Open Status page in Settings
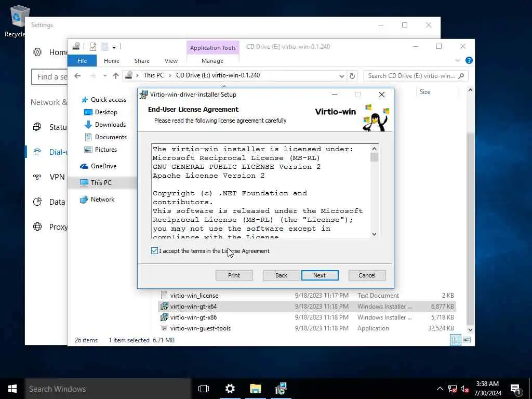Image resolution: width=532 pixels, height=399 pixels. pyautogui.click(x=49, y=127)
